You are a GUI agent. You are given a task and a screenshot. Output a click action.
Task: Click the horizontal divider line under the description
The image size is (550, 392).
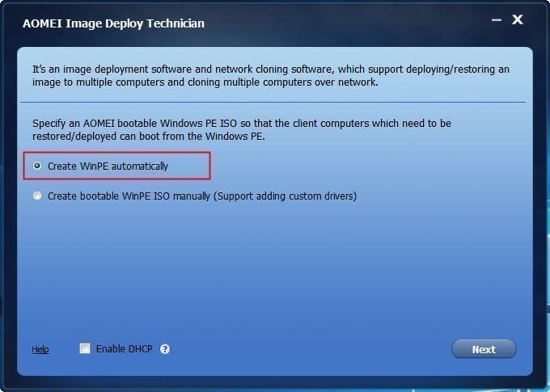(x=273, y=103)
